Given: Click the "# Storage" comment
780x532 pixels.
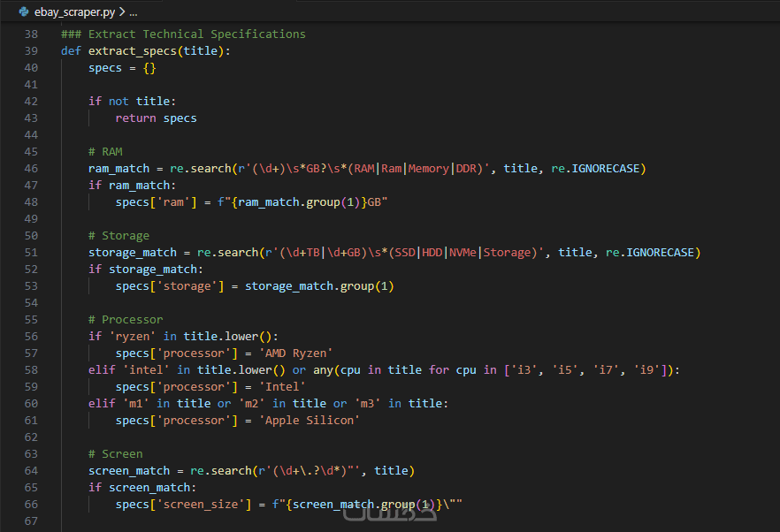Looking at the screenshot, I should pyautogui.click(x=119, y=235).
